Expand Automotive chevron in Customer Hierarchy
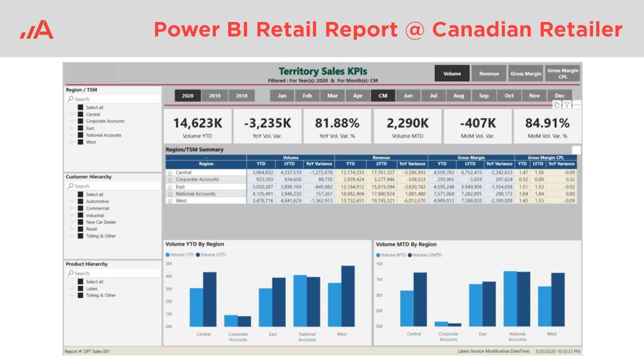Image resolution: width=644 pixels, height=362 pixels. pos(72,201)
